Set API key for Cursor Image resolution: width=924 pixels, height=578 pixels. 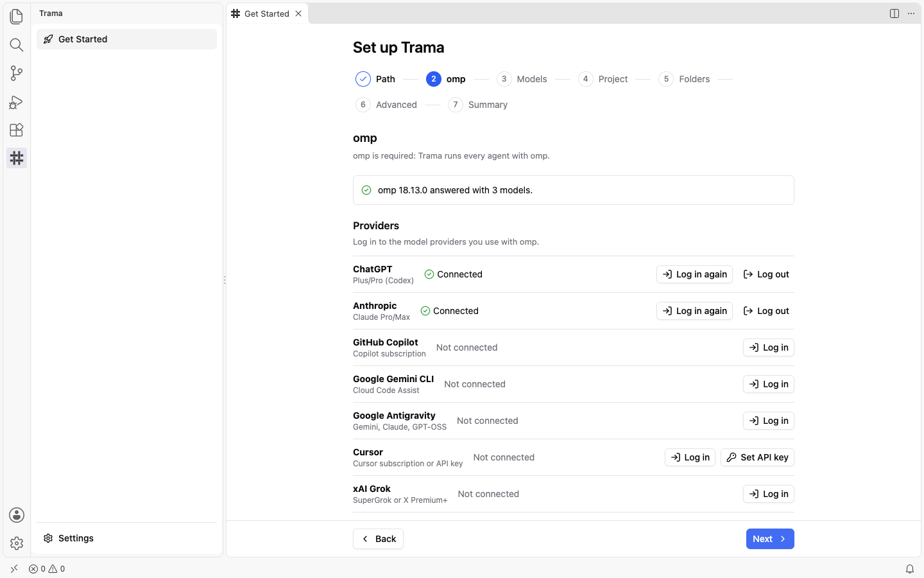[757, 457]
